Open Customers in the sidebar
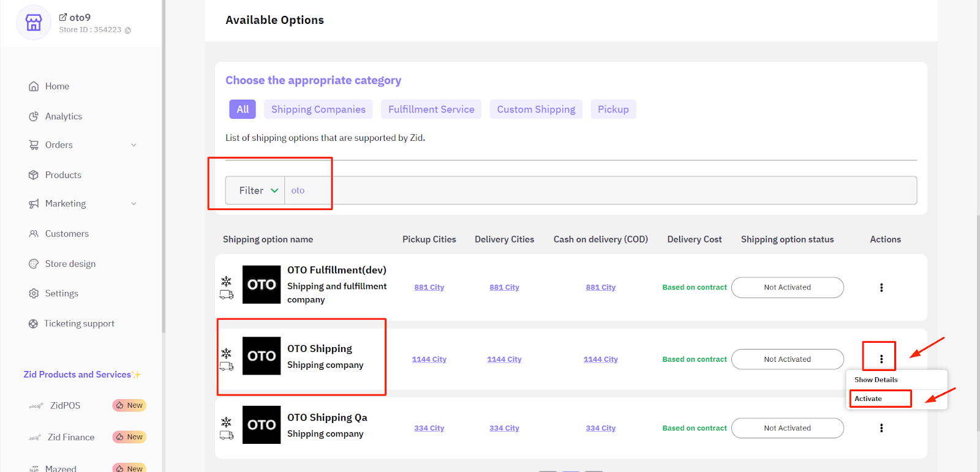Viewport: 980px width, 472px height. [67, 234]
